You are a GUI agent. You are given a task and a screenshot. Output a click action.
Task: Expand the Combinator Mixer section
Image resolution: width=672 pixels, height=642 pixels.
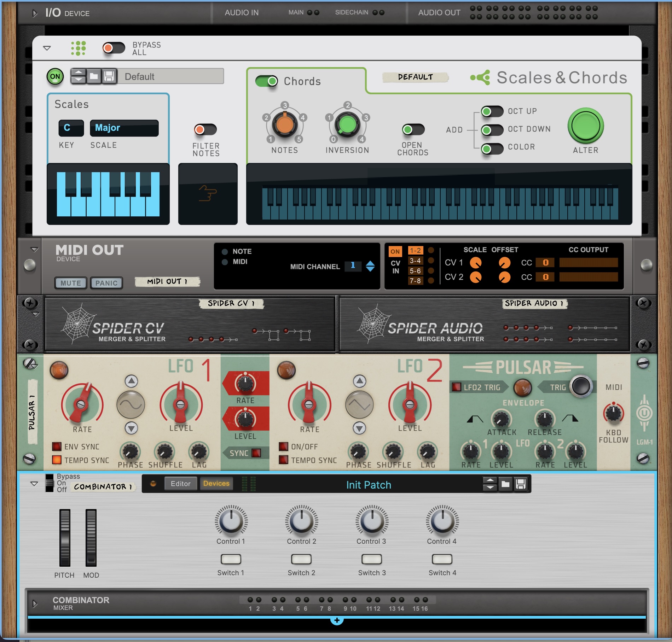pyautogui.click(x=35, y=603)
